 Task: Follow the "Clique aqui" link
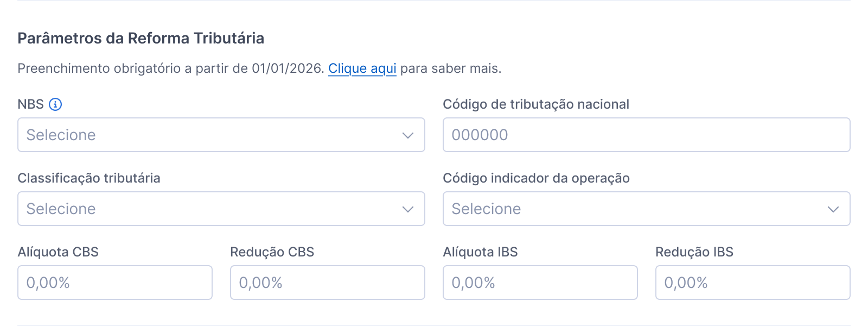coord(362,68)
